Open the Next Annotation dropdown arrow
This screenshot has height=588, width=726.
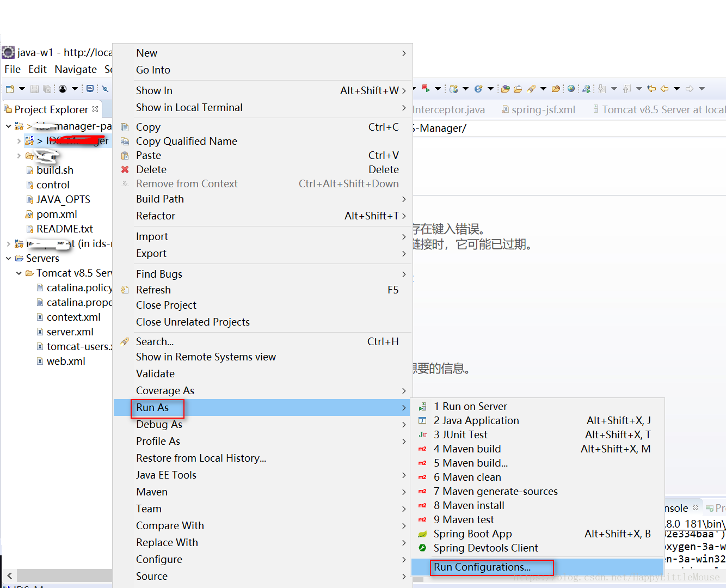tap(614, 89)
